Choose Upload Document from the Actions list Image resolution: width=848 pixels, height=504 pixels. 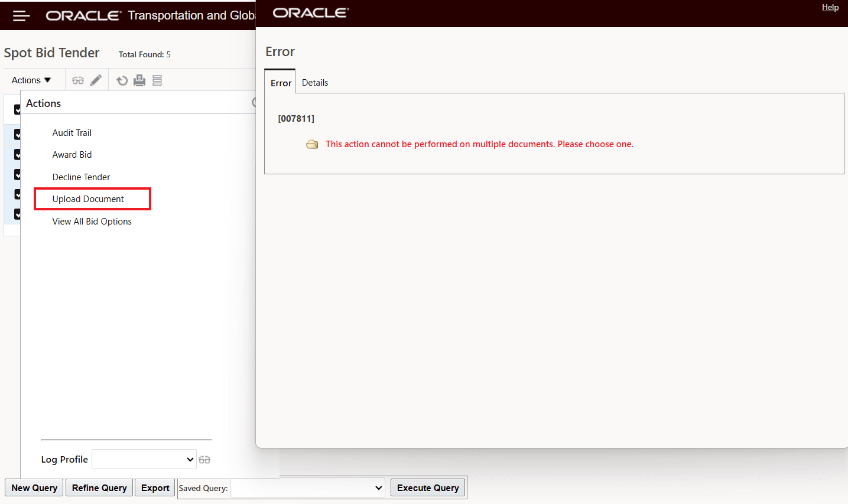[x=88, y=199]
